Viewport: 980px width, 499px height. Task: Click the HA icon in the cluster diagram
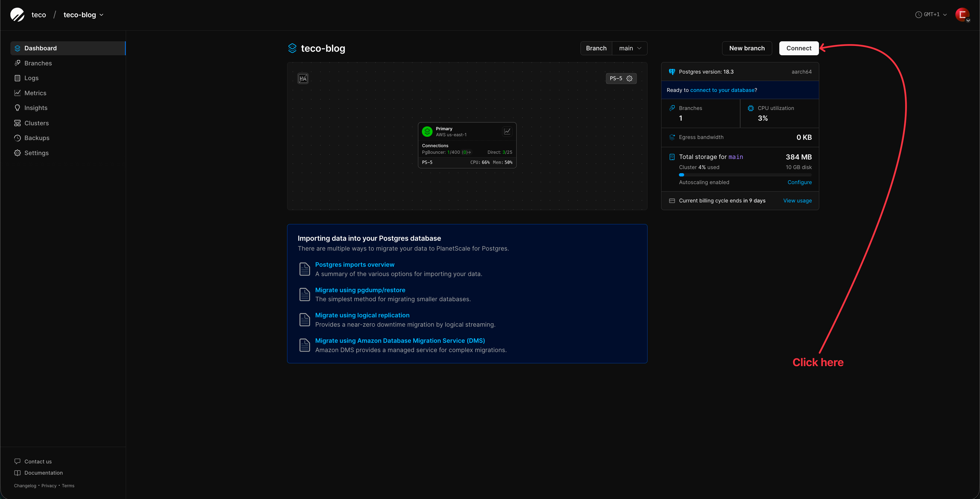(x=303, y=78)
